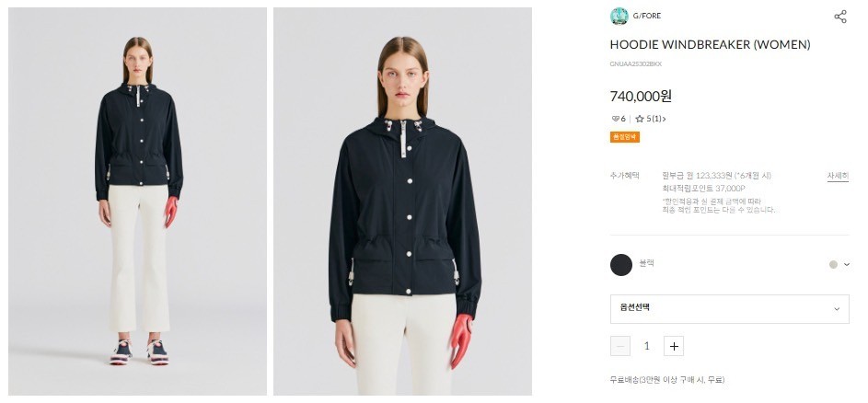Decrease quantity with the minus button
Screen dimensions: 868x403
click(620, 346)
